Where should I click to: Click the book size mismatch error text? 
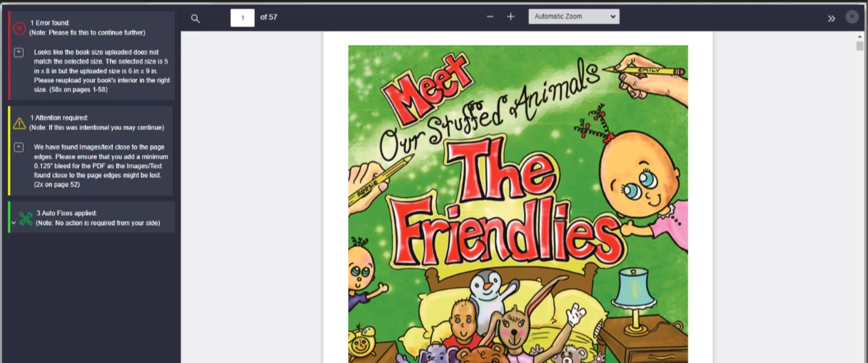click(x=102, y=71)
